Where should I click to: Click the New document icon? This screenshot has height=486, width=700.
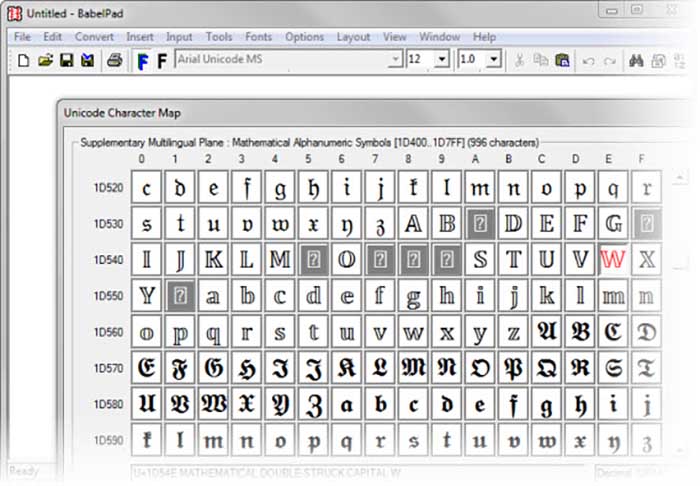click(23, 60)
